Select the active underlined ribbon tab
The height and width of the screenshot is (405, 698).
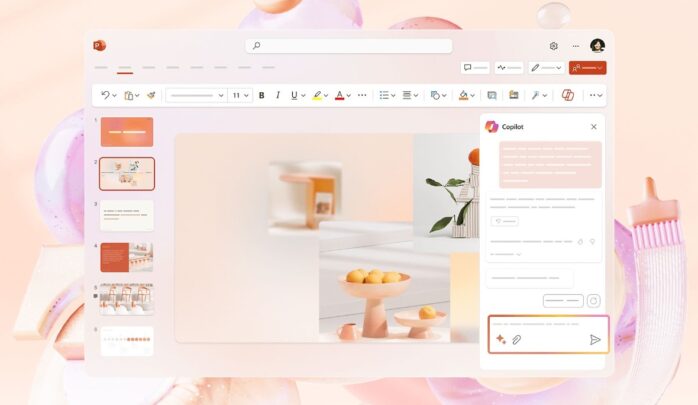(x=125, y=68)
